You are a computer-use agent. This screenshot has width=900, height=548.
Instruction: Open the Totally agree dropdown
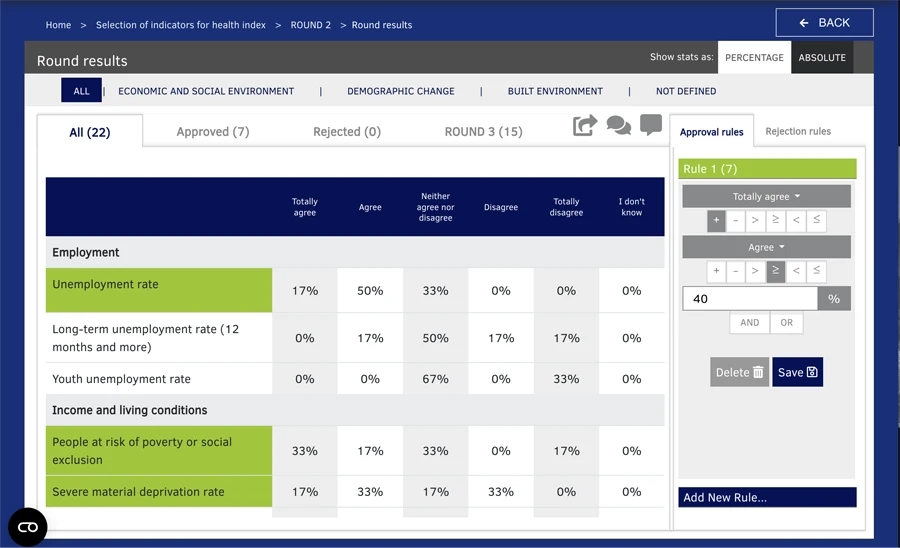tap(766, 196)
